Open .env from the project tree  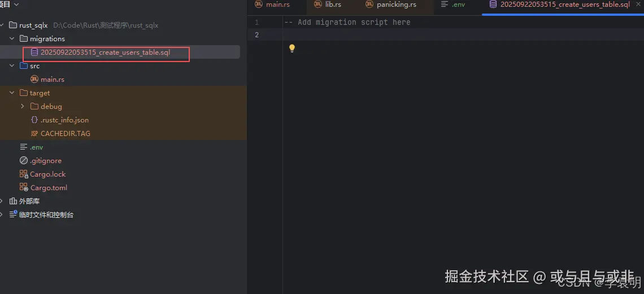tap(37, 147)
